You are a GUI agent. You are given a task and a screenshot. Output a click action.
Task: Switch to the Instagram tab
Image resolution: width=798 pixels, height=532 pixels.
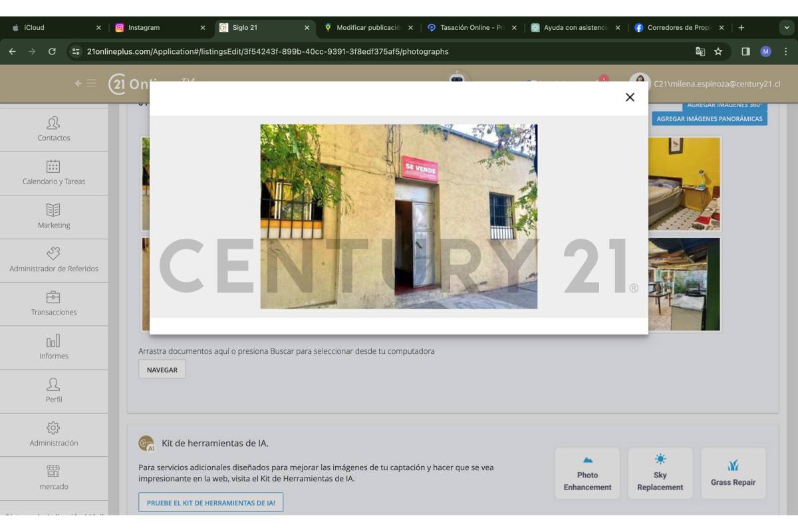160,28
